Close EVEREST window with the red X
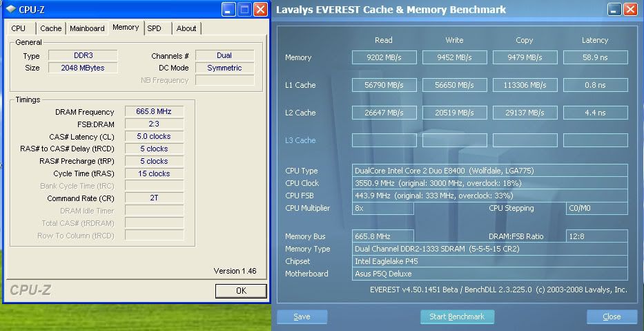The width and height of the screenshot is (644, 331). [x=630, y=9]
